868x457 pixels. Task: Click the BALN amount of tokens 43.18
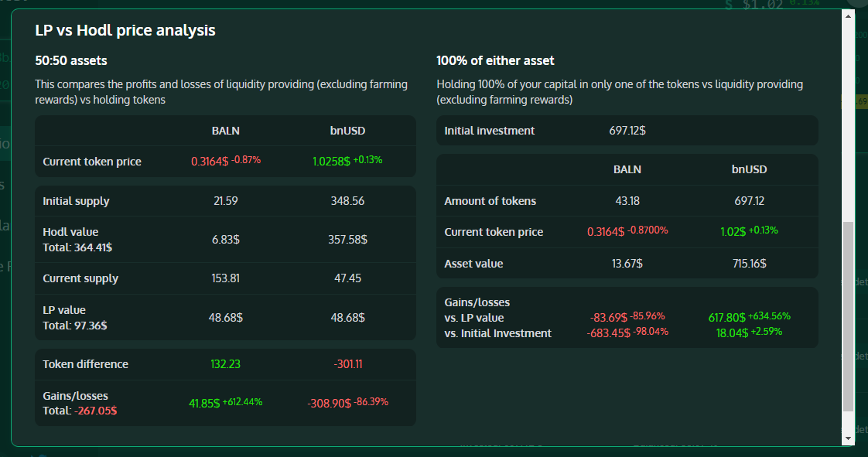tap(627, 201)
